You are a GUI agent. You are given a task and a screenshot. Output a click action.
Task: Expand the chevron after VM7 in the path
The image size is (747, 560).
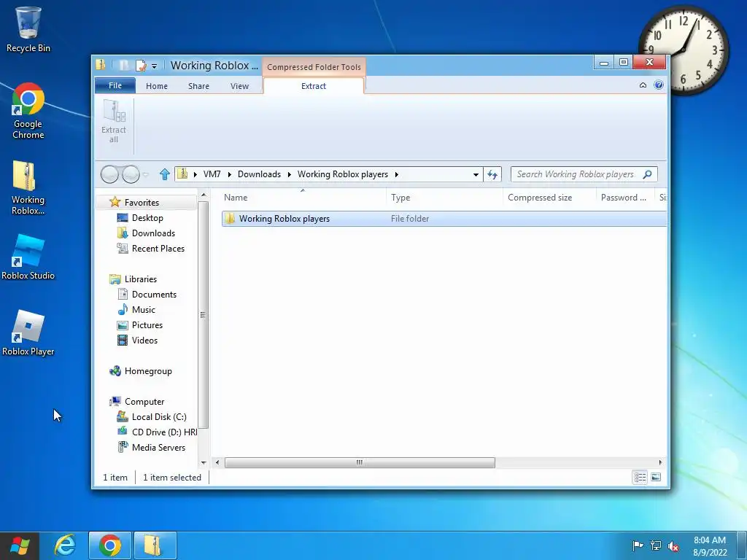(230, 174)
